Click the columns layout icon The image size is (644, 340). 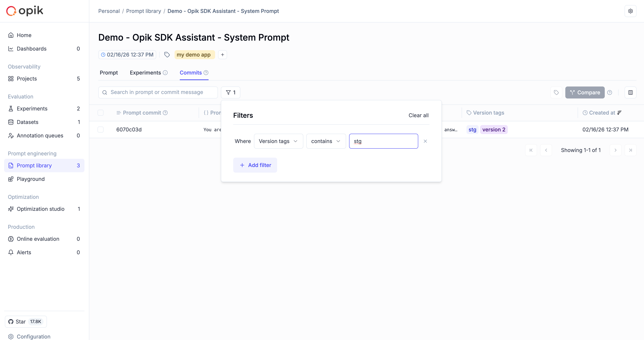coord(630,92)
